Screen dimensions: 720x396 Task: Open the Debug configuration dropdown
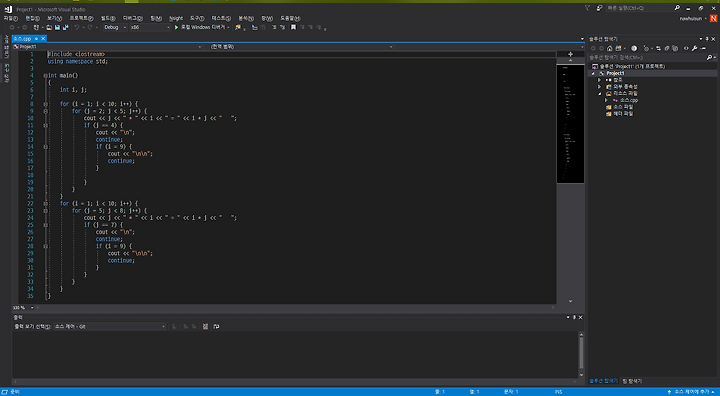tap(114, 28)
